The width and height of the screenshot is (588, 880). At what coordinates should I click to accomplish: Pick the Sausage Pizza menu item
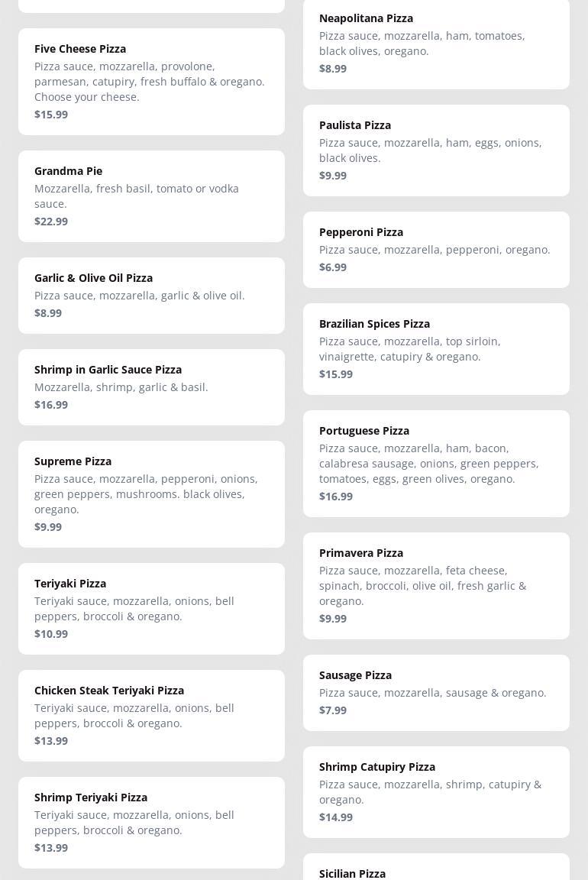[436, 692]
